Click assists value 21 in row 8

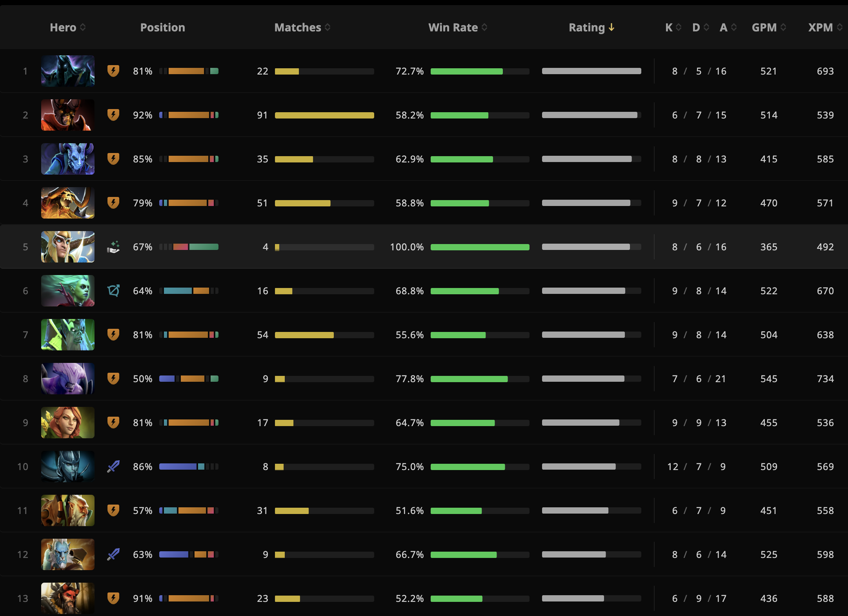721,379
